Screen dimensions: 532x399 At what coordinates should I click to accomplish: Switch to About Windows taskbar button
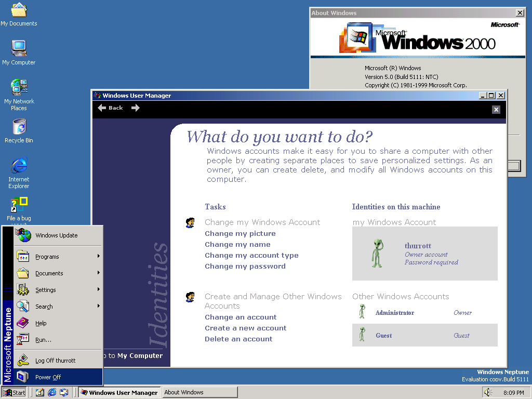[x=199, y=392]
